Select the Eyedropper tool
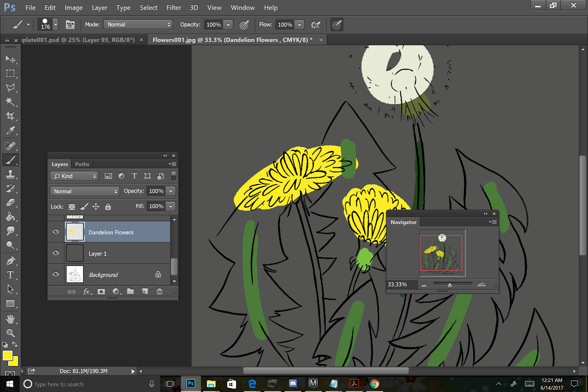 (x=10, y=130)
